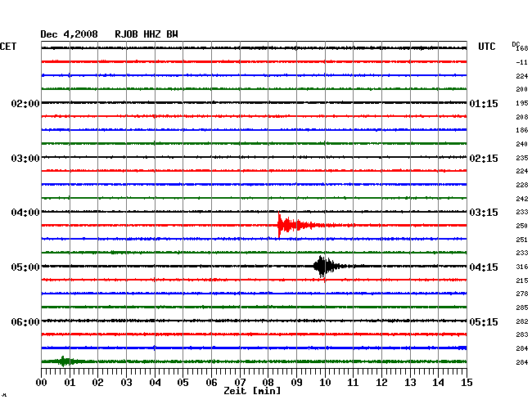Click the DC value 240
This screenshot has width=532, height=404.
(x=522, y=144)
